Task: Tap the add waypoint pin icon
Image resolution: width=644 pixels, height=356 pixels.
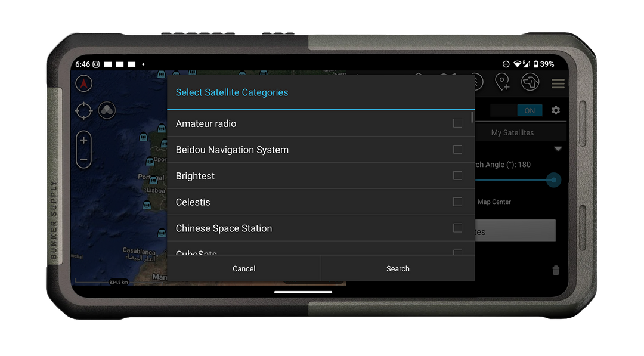Action: click(x=503, y=82)
